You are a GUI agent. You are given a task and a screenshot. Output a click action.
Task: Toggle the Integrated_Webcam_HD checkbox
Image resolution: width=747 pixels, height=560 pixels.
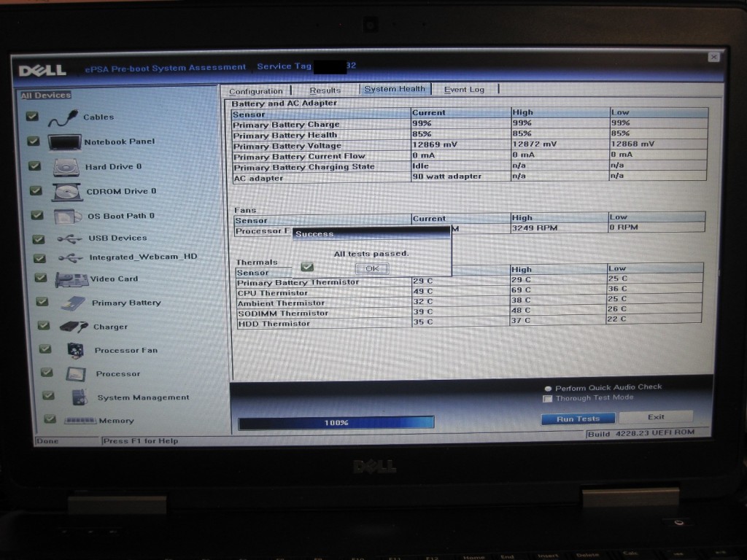tap(39, 258)
